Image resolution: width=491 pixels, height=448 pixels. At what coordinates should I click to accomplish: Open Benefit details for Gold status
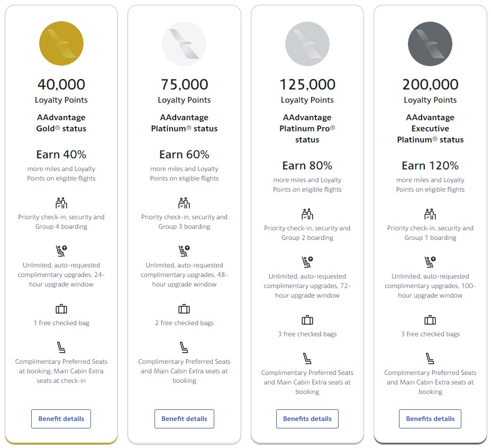61,418
